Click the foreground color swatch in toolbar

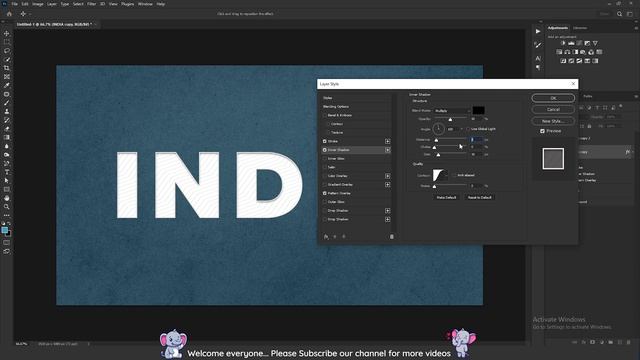pos(4,230)
